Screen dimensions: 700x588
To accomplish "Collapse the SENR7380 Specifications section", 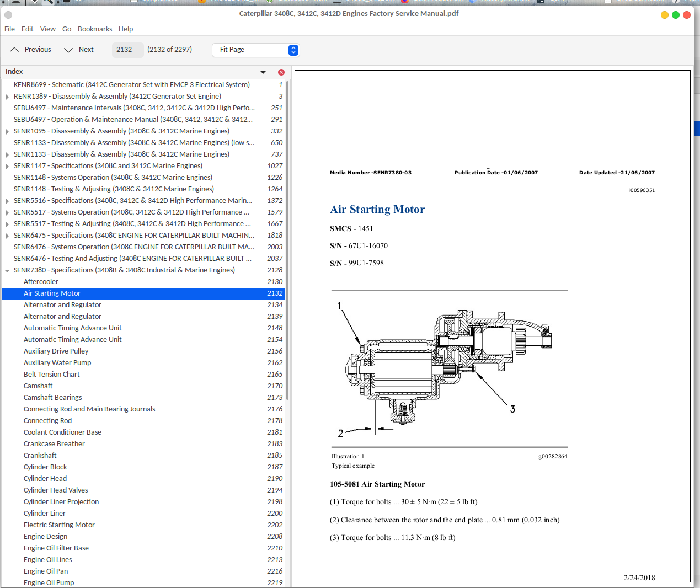I will (7, 270).
